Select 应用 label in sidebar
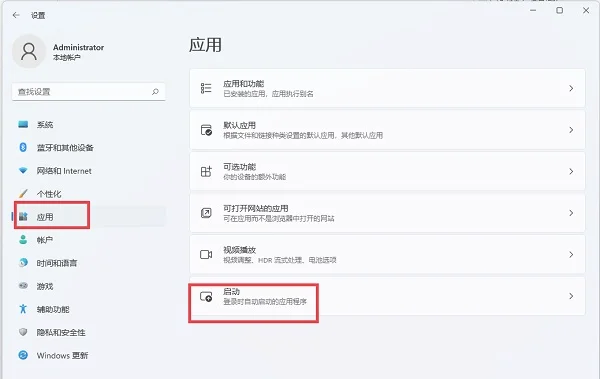 tap(45, 217)
